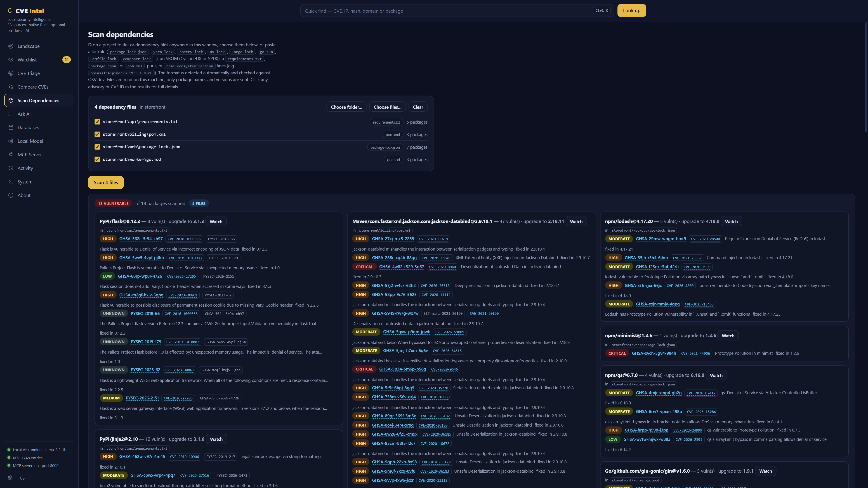Watch the npm/lodash@4.17.20 package
Screen dimensions: 868x488
point(731,221)
